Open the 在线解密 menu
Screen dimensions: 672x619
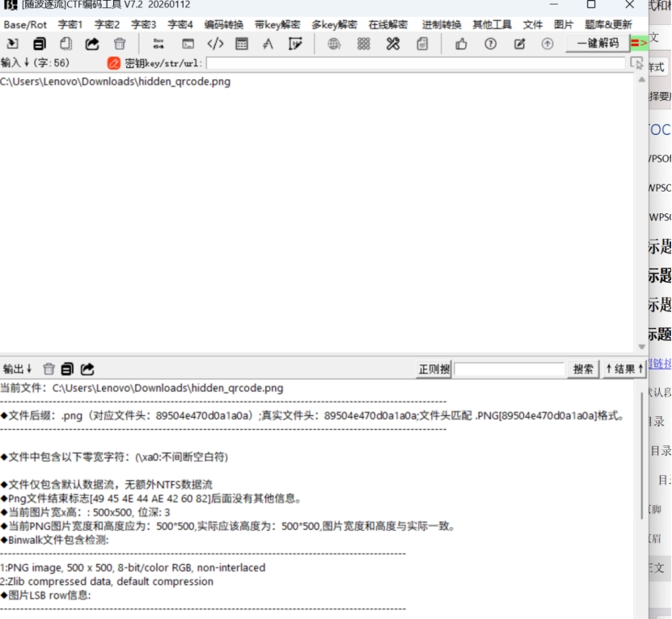[388, 24]
